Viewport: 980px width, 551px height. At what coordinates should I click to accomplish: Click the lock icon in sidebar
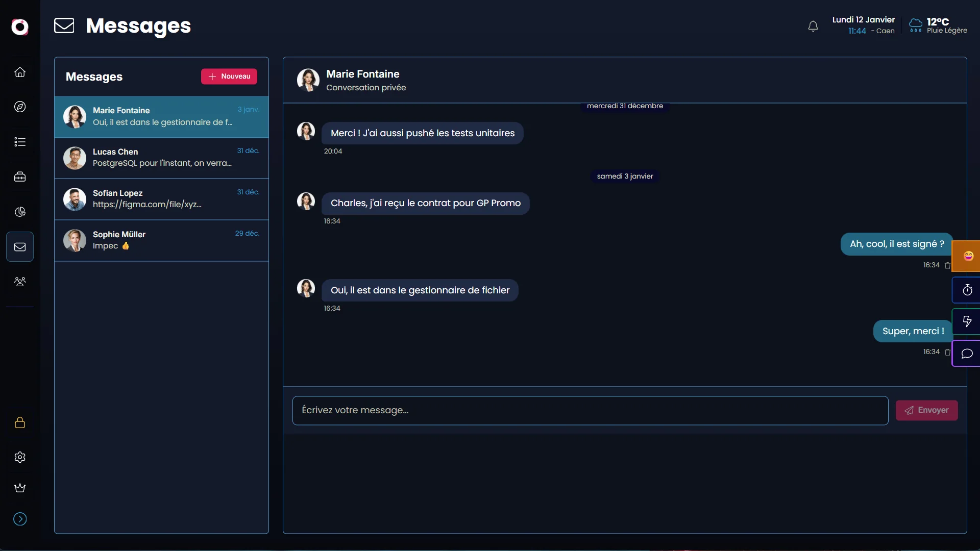click(x=20, y=422)
